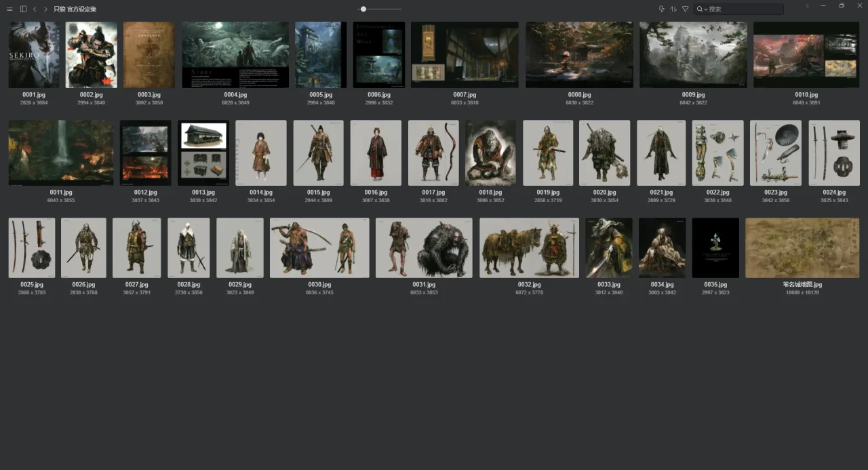The width and height of the screenshot is (868, 470).
Task: Click the file name 0017.jpg
Action: [x=433, y=193]
